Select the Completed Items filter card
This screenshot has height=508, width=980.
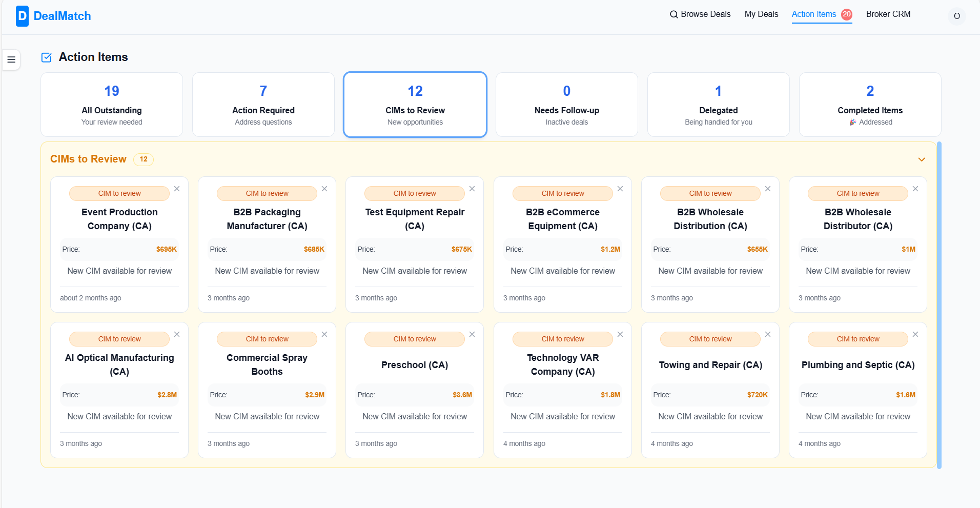coord(870,105)
